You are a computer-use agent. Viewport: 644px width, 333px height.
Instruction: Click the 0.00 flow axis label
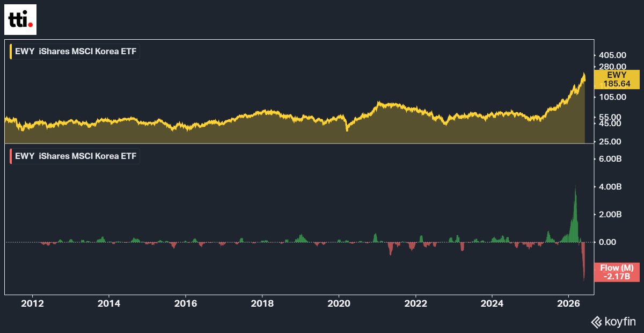608,242
